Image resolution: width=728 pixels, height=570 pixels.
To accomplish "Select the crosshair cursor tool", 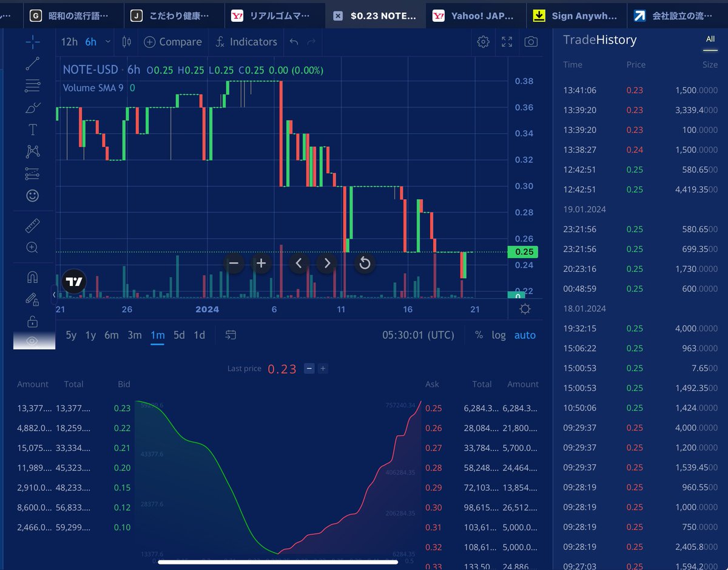I will [x=33, y=41].
